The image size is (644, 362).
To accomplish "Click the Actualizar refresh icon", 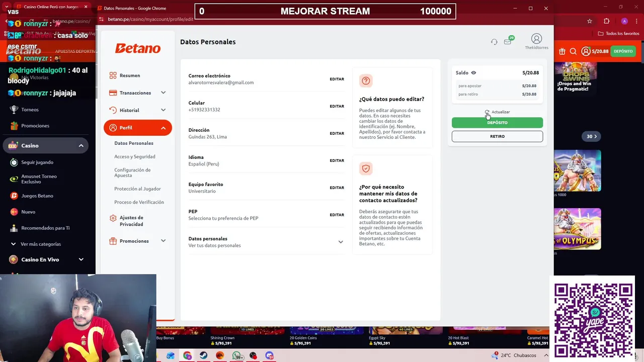I will (487, 112).
